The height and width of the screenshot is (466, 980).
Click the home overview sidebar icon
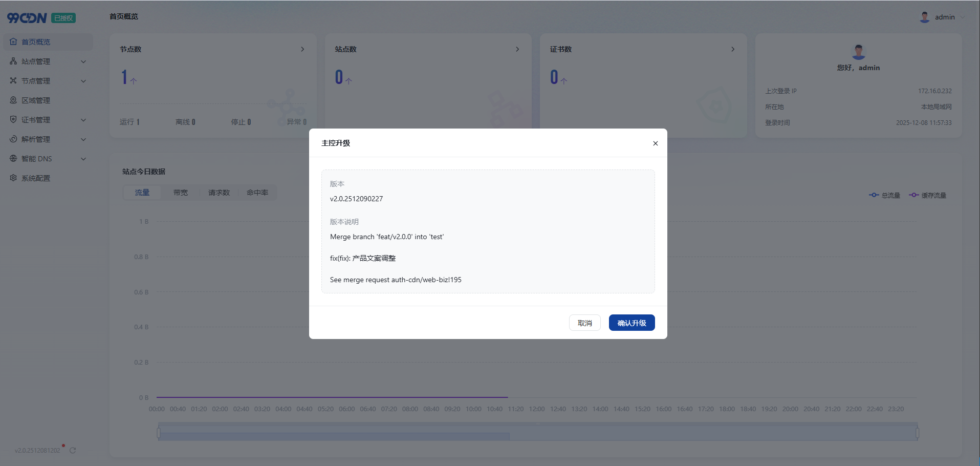pyautogui.click(x=13, y=41)
